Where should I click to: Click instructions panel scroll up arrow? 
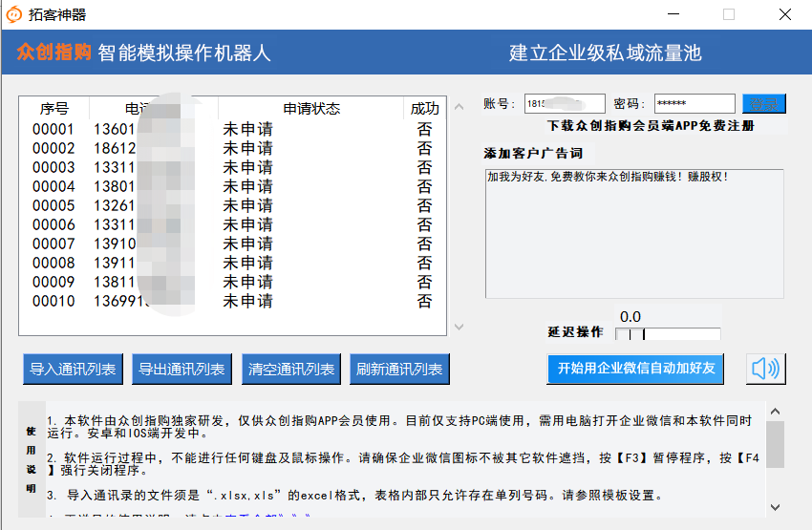[x=776, y=412]
